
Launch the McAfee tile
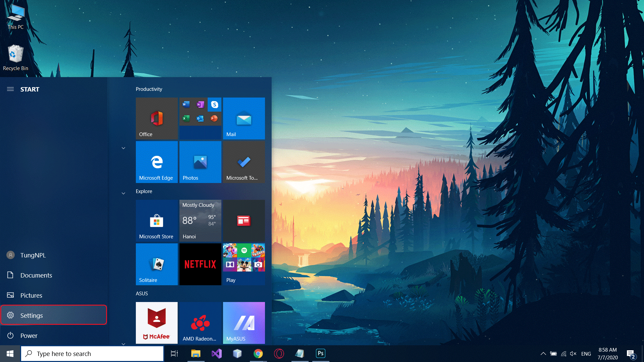[x=157, y=323]
